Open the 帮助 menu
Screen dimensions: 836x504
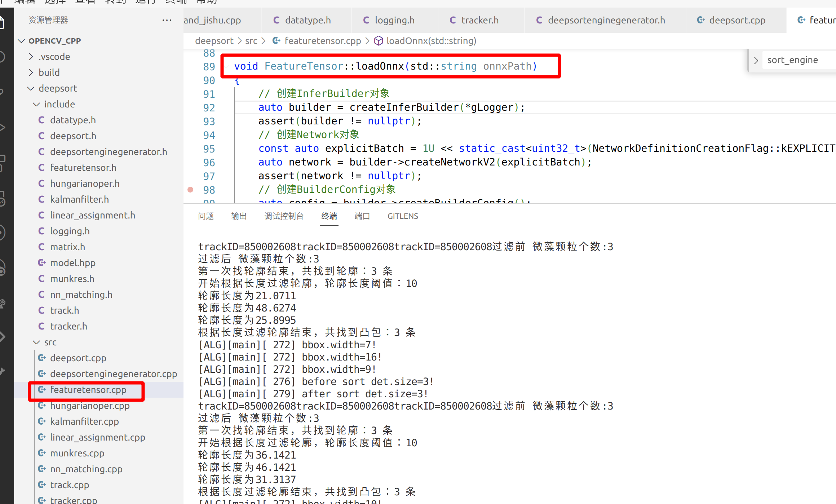206,2
